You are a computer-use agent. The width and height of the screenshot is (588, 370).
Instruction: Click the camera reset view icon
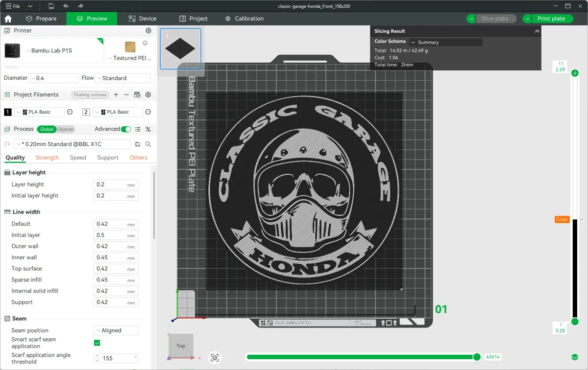pyautogui.click(x=215, y=358)
